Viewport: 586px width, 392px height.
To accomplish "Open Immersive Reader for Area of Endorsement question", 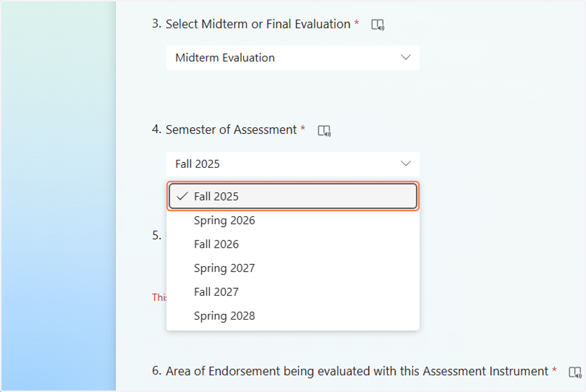I will tap(575, 372).
